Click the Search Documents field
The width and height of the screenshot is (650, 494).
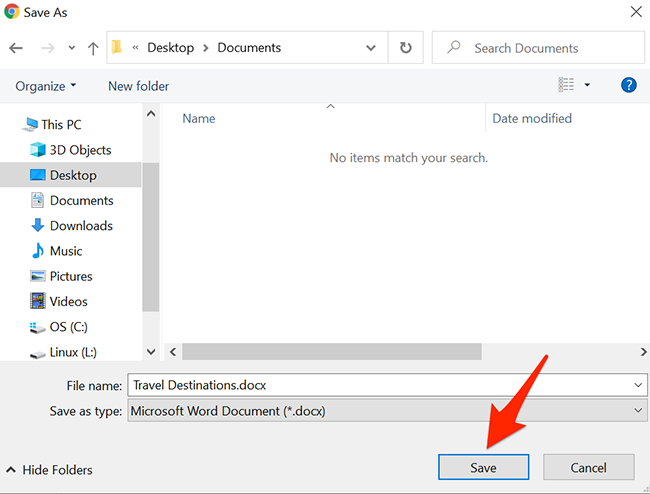540,48
